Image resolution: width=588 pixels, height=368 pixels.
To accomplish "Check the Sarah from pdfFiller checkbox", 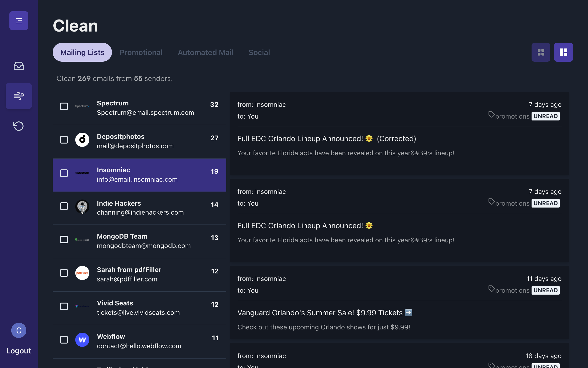I will 64,273.
